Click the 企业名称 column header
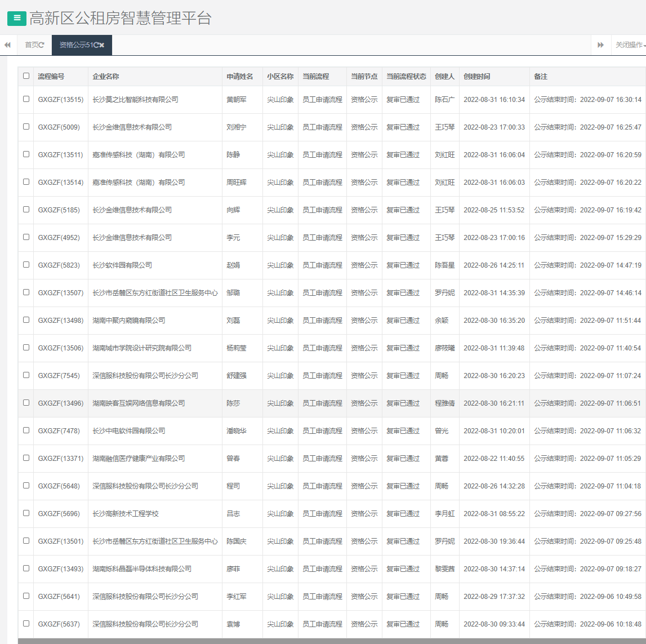Image resolution: width=646 pixels, height=644 pixels. (106, 77)
